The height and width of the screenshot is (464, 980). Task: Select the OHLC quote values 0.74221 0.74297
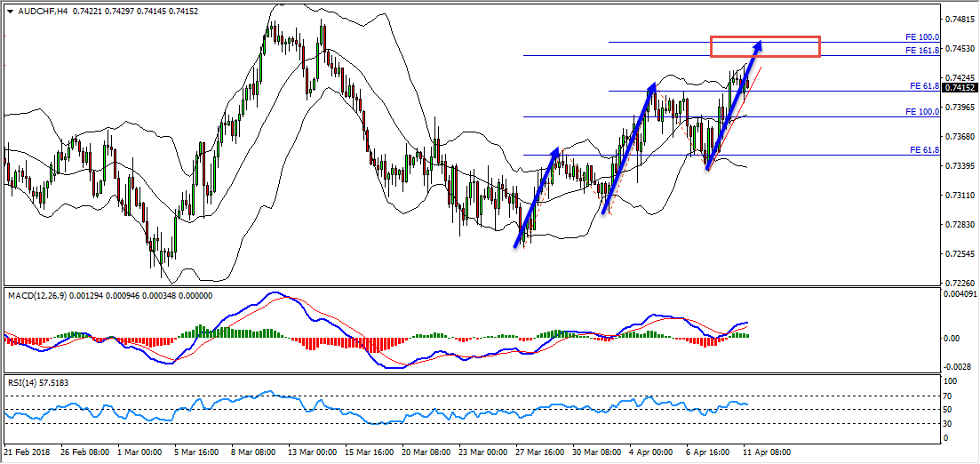[102, 12]
